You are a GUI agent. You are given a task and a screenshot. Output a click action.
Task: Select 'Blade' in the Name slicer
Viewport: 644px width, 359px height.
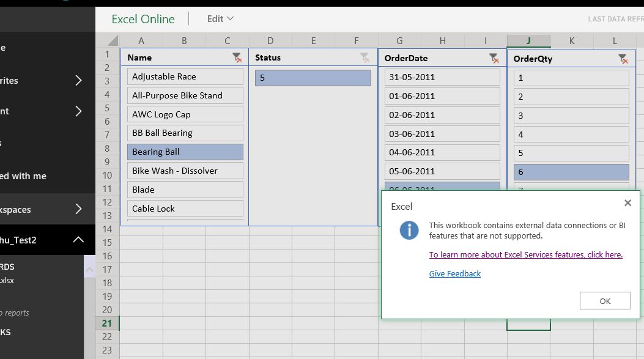coord(185,190)
